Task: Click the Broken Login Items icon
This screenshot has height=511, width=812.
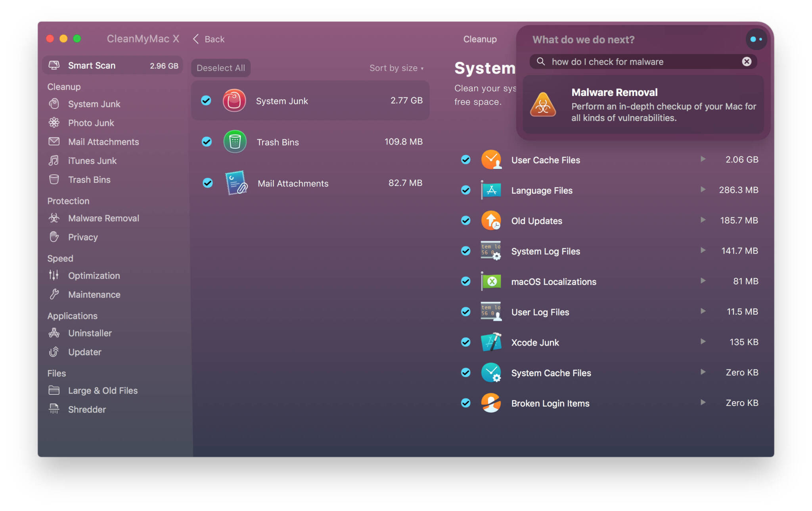Action: point(491,403)
